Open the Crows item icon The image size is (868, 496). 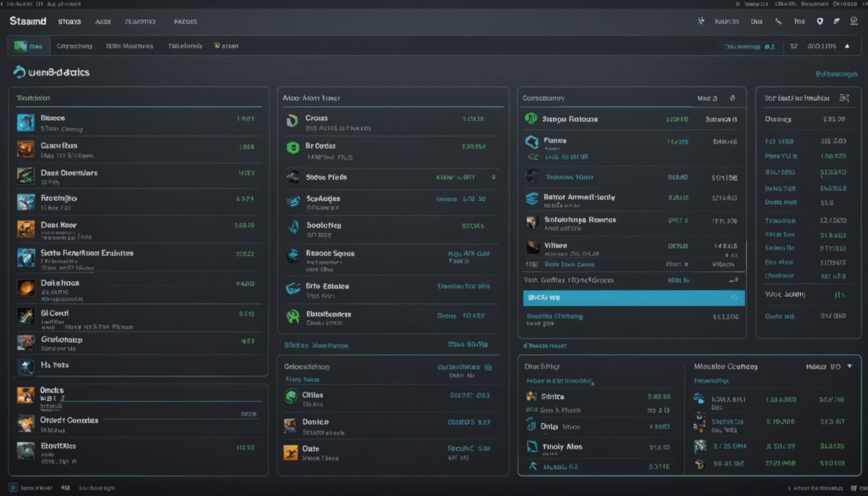tap(292, 117)
